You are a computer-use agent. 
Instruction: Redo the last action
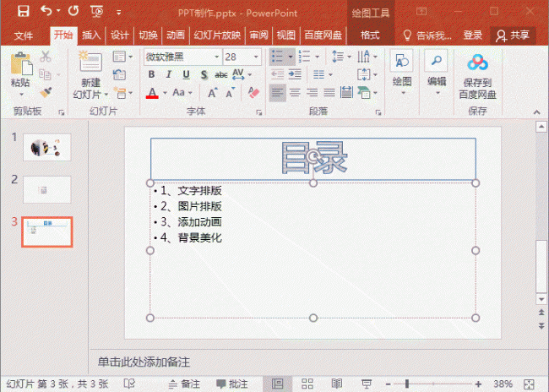[73, 11]
